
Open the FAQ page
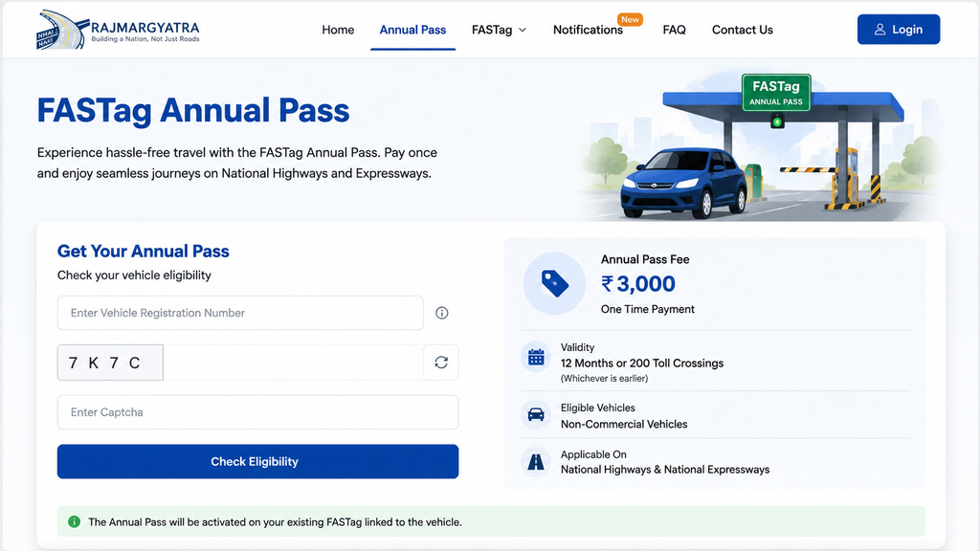pyautogui.click(x=674, y=30)
